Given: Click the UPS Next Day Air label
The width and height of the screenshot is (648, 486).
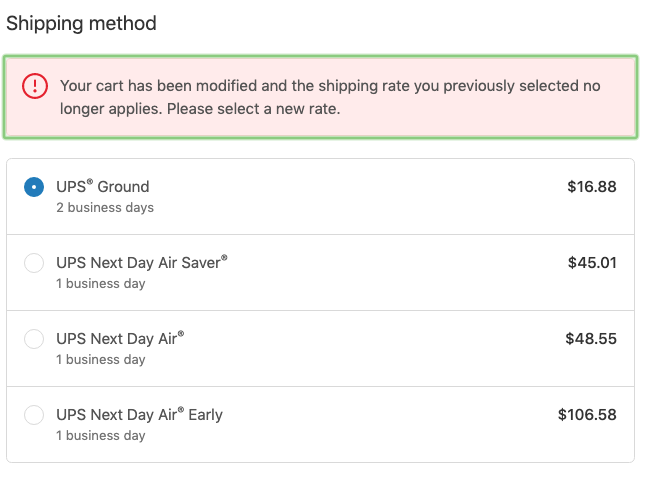Looking at the screenshot, I should pyautogui.click(x=120, y=338).
